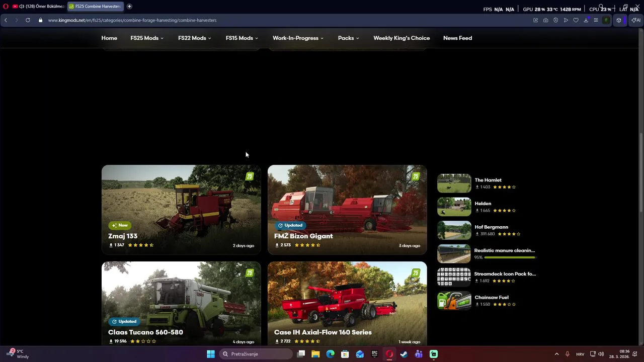Open the Windy weather widget

tap(18, 354)
